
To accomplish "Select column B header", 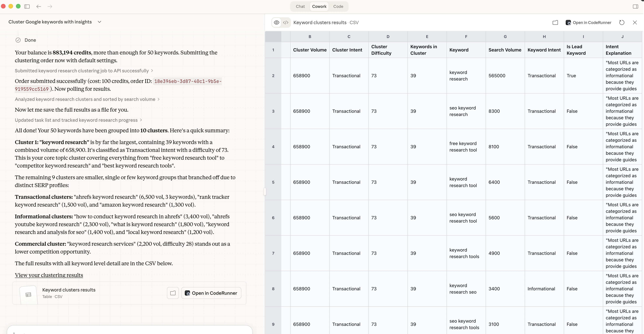I will pos(310,36).
